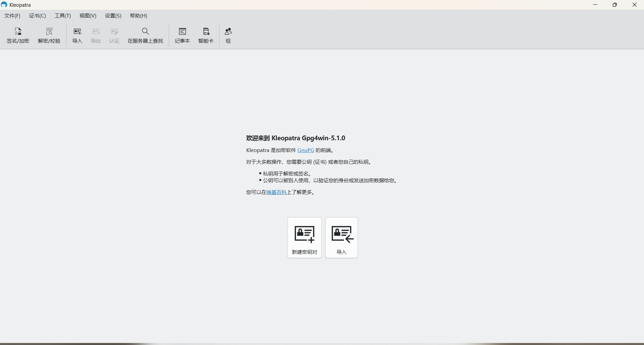Open the 设置(S) menu
The image size is (644, 345).
pos(113,16)
